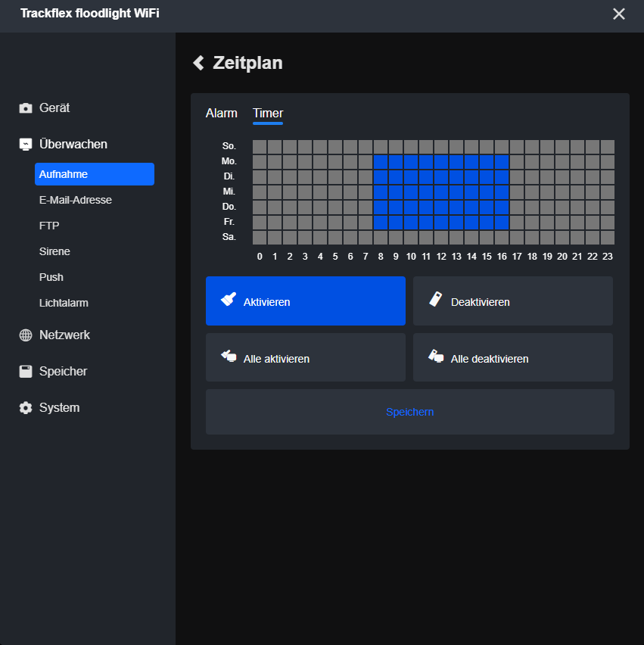The width and height of the screenshot is (644, 645).
Task: Click the 'So.' row label
Action: [229, 146]
